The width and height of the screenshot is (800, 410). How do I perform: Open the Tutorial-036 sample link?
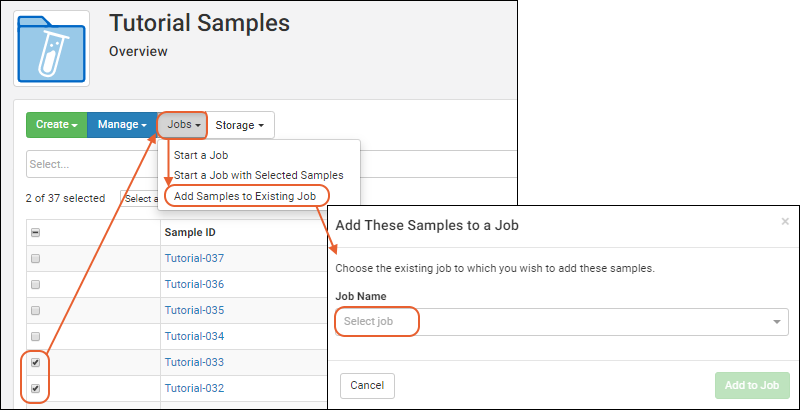[194, 285]
